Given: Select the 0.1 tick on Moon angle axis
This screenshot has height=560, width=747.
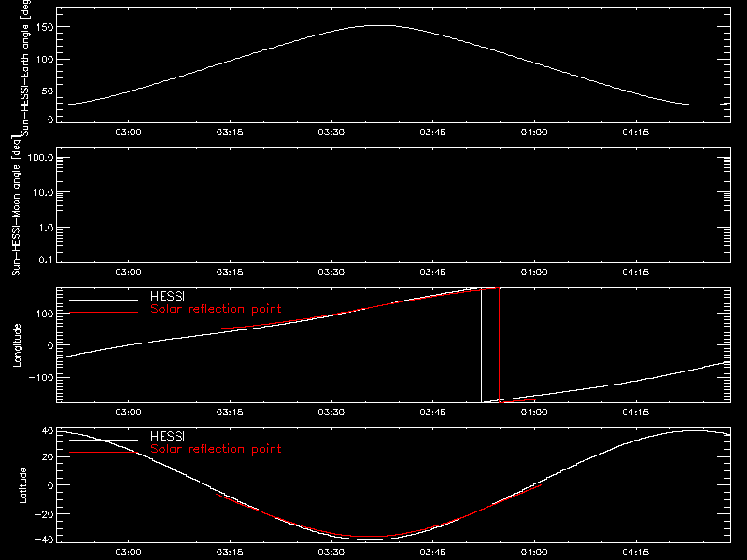Looking at the screenshot, I should pyautogui.click(x=46, y=260).
